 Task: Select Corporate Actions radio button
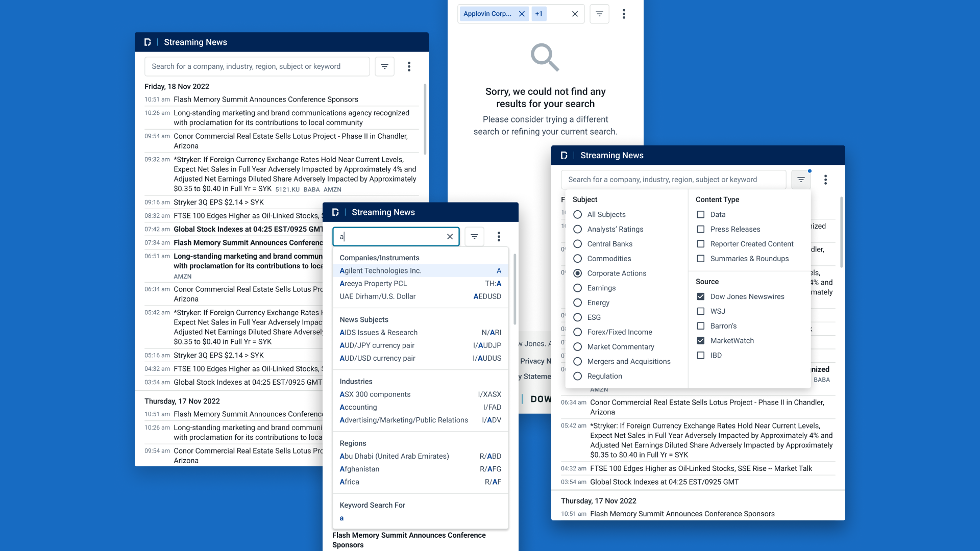pyautogui.click(x=577, y=273)
